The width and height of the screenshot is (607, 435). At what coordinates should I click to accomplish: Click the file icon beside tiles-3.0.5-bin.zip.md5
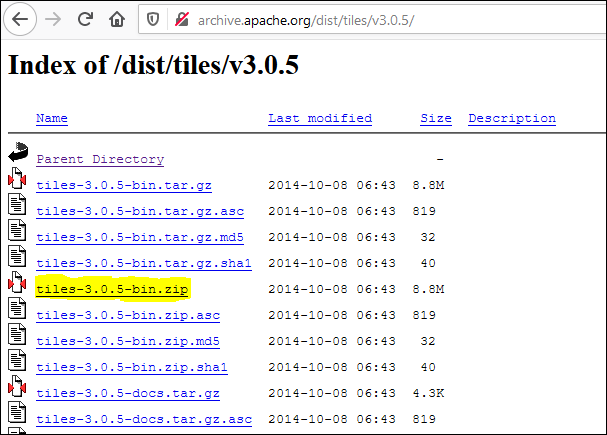pos(17,334)
